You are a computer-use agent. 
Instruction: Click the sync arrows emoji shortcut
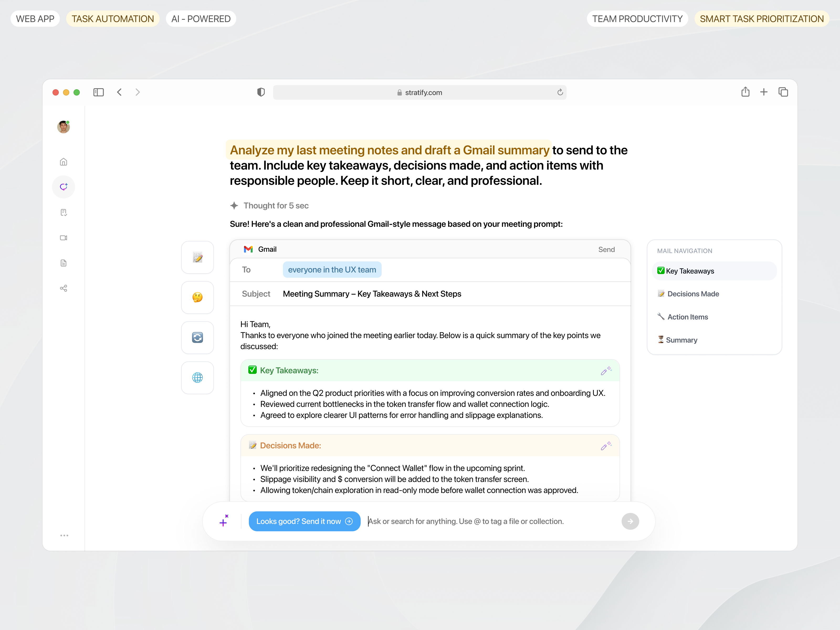pyautogui.click(x=197, y=338)
